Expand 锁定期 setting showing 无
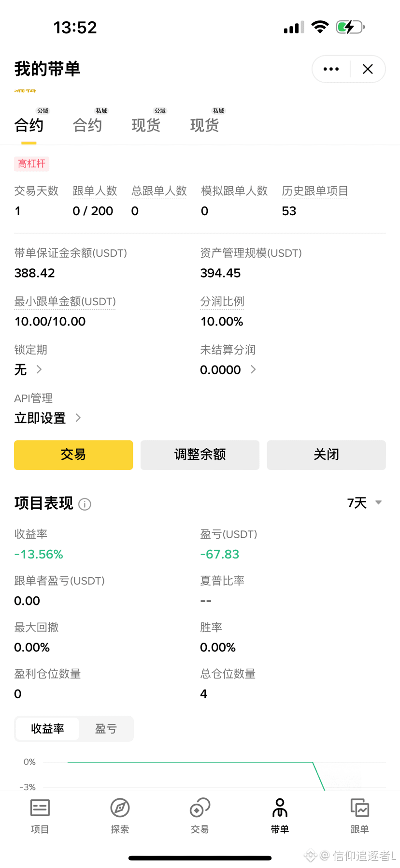 (x=39, y=369)
